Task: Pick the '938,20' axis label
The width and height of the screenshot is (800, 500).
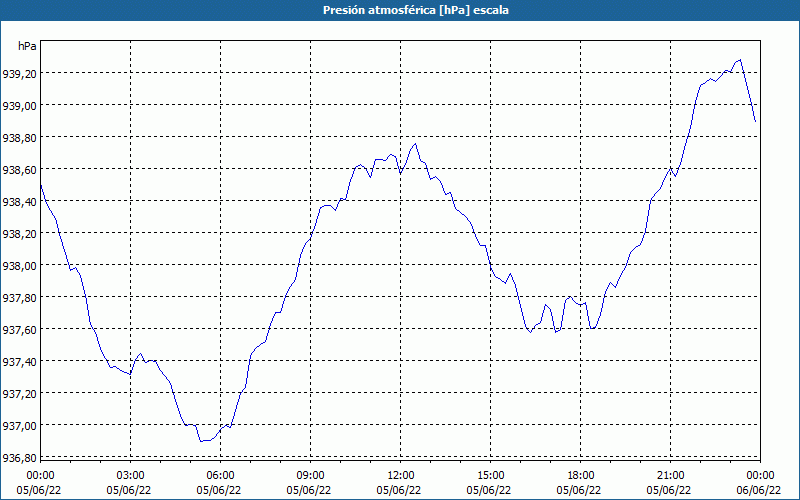Action: tap(19, 234)
